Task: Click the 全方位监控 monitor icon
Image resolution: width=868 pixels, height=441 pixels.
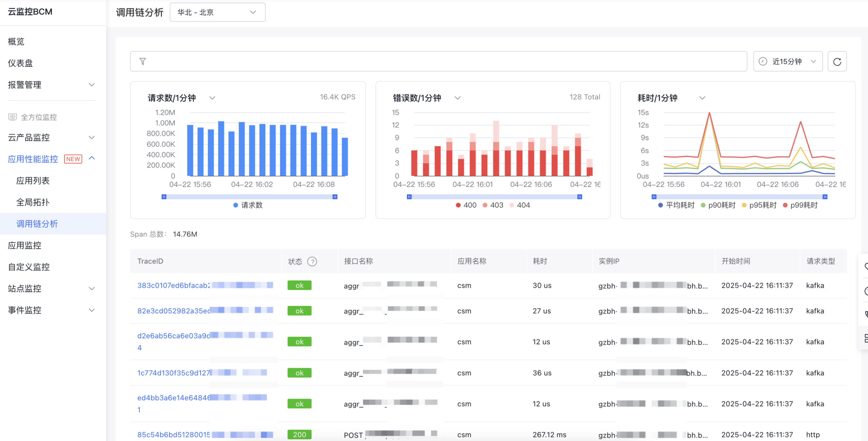Action: point(13,117)
